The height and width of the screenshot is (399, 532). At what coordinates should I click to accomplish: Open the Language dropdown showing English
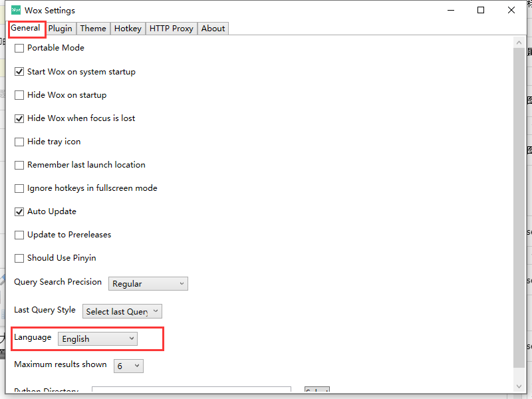tap(98, 338)
